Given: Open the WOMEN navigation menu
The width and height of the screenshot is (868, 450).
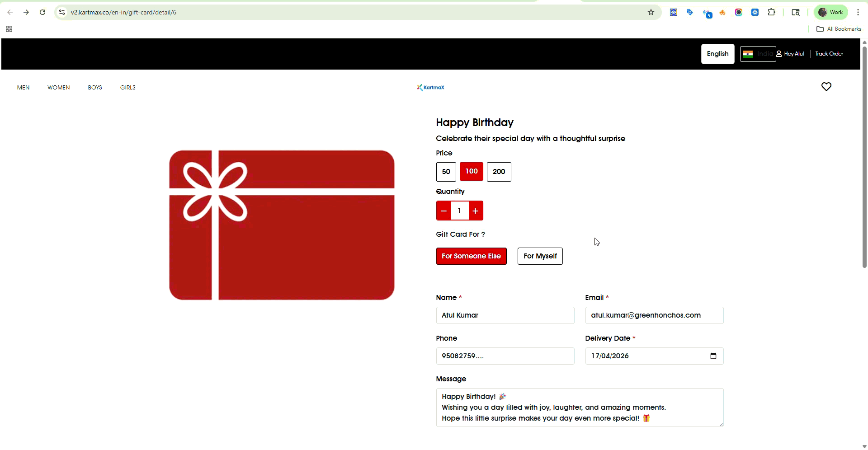Looking at the screenshot, I should (58, 87).
